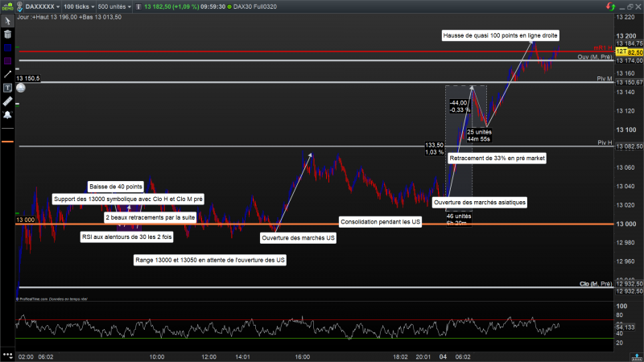Screen dimensions: 644x362
Task: Open the alert bell tool
Action: pyautogui.click(x=7, y=115)
